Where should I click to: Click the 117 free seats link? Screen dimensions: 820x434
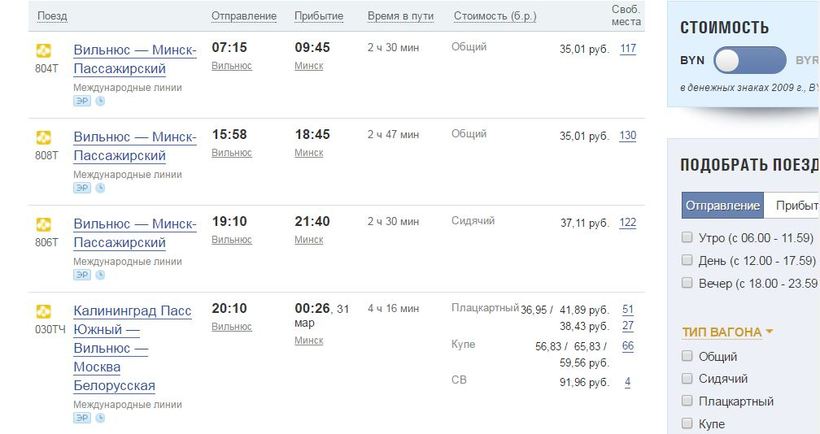coord(628,49)
